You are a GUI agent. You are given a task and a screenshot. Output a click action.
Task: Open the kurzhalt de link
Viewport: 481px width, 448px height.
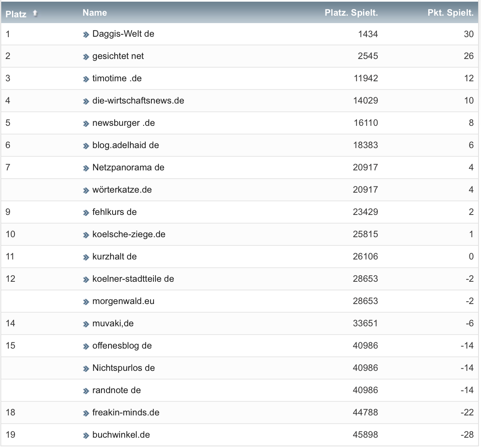click(x=114, y=257)
